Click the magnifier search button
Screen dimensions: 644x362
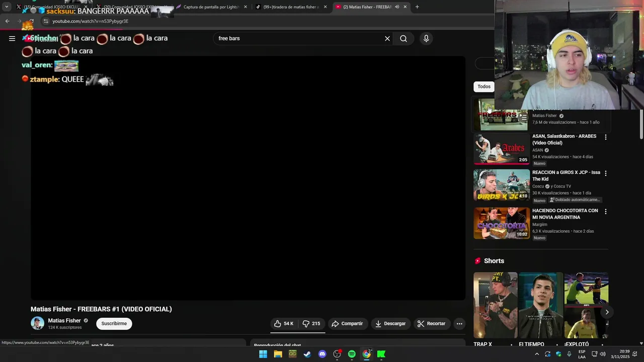[x=404, y=39]
